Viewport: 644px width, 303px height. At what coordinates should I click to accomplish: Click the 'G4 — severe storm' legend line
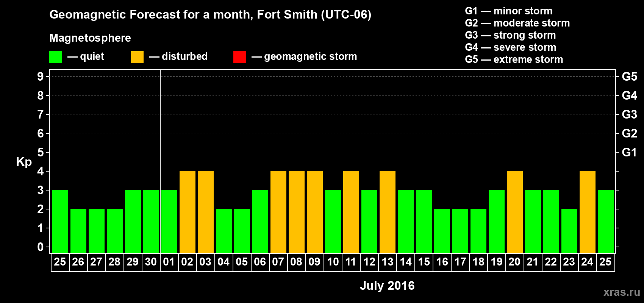(511, 47)
